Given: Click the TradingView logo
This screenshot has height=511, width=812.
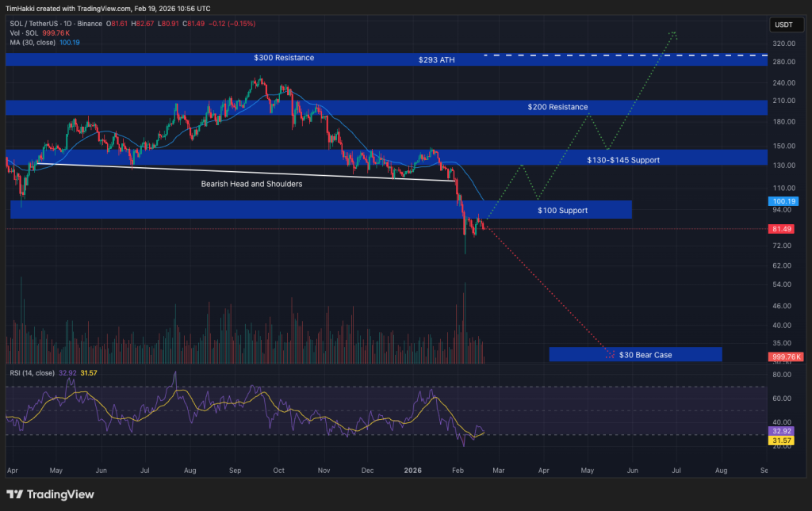Looking at the screenshot, I should coord(50,494).
